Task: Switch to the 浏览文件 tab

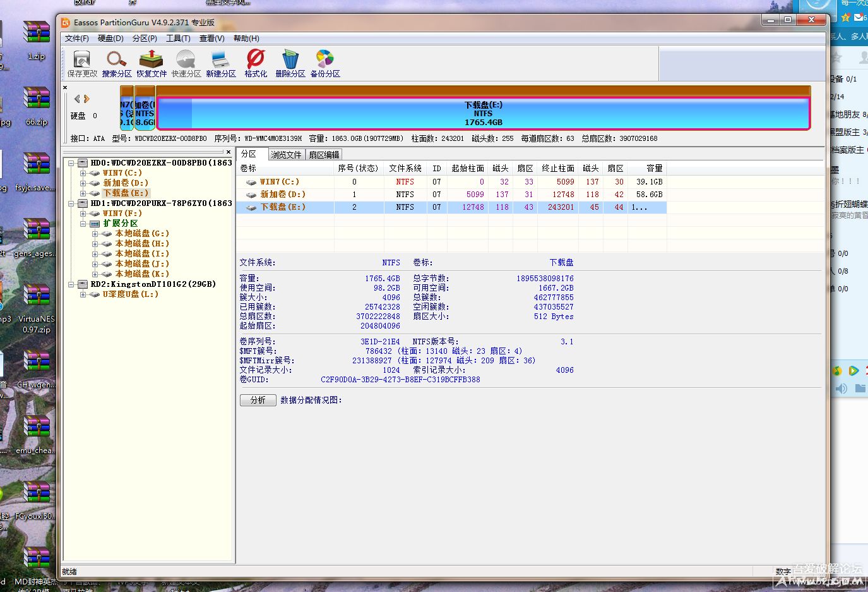Action: click(x=286, y=155)
